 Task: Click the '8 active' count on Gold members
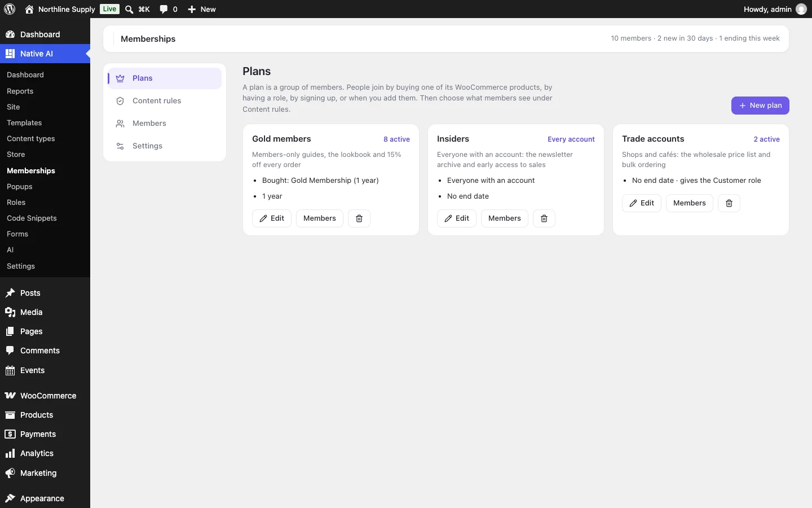396,139
